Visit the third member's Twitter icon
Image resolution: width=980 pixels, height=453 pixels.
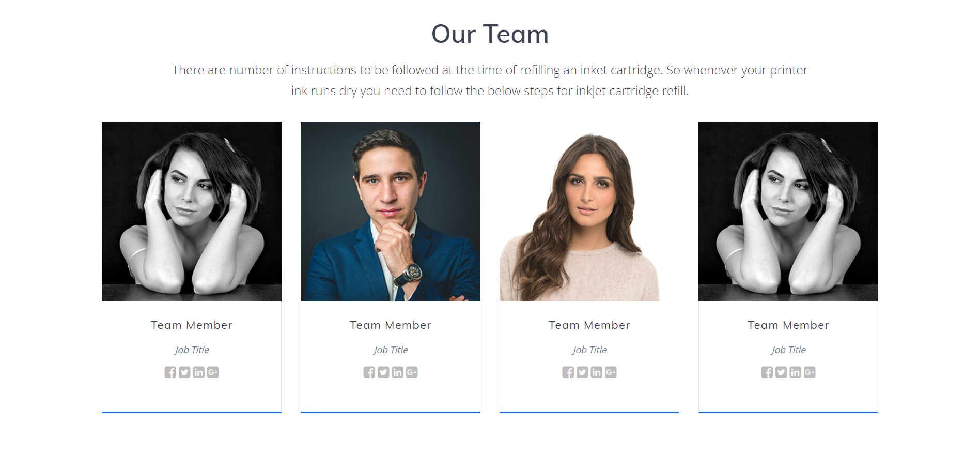pos(582,372)
